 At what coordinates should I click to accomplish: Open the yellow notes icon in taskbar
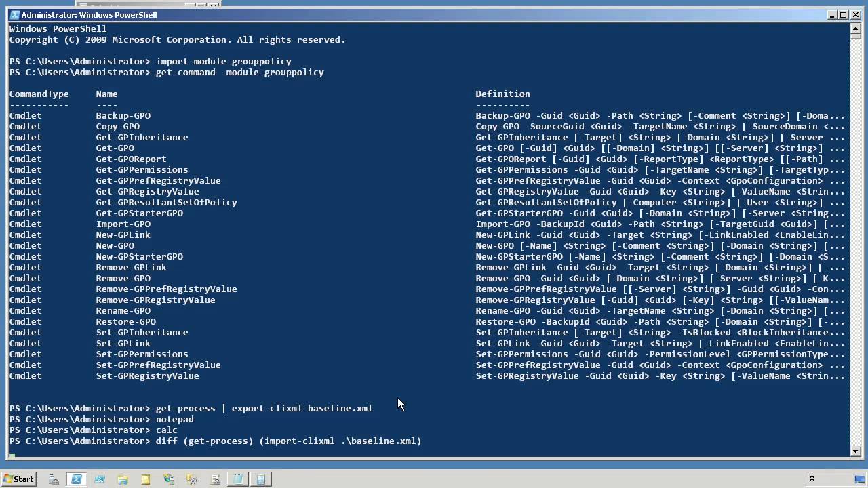pyautogui.click(x=146, y=479)
